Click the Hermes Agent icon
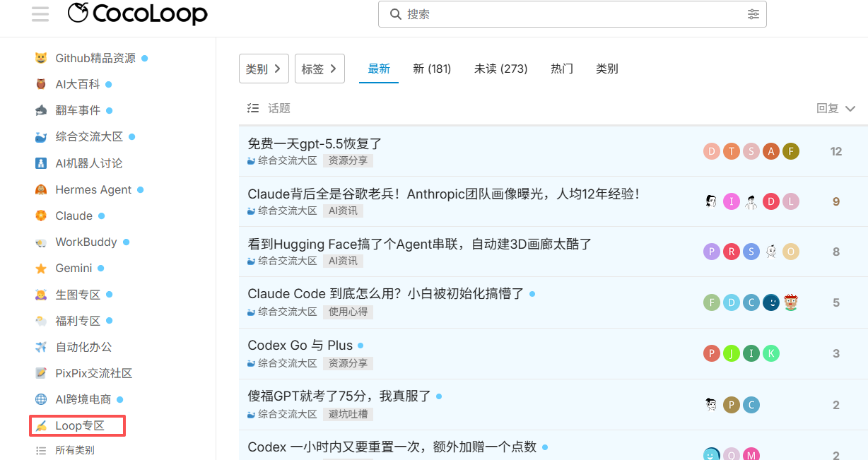Viewport: 868px width, 460px height. (41, 189)
